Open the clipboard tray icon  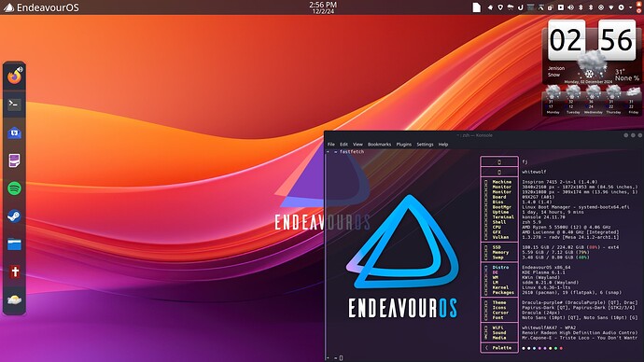point(550,7)
